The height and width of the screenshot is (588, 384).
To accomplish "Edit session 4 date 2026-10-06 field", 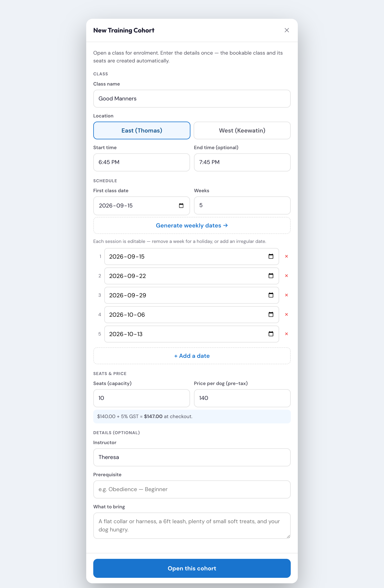I will pos(192,315).
